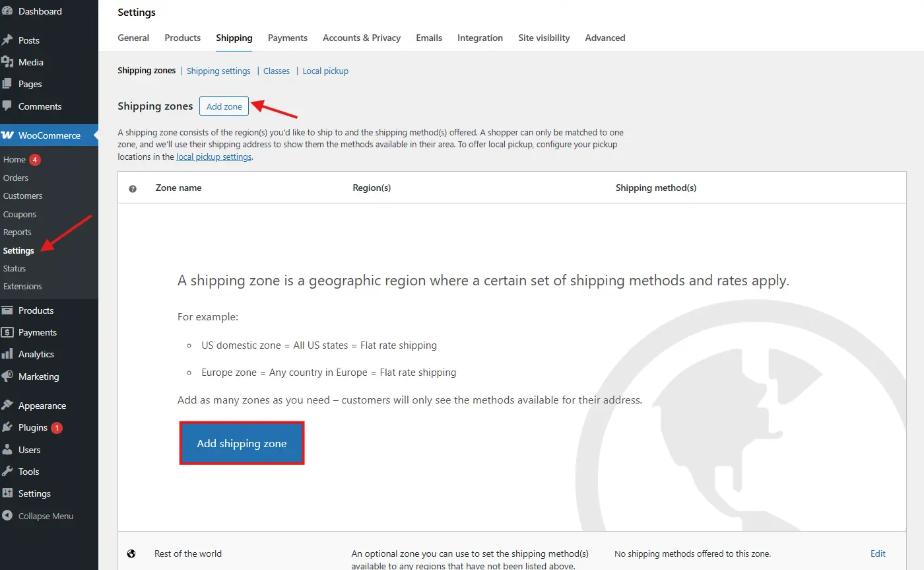924x570 pixels.
Task: Click the globe icon beside Rest of the world
Action: click(131, 553)
